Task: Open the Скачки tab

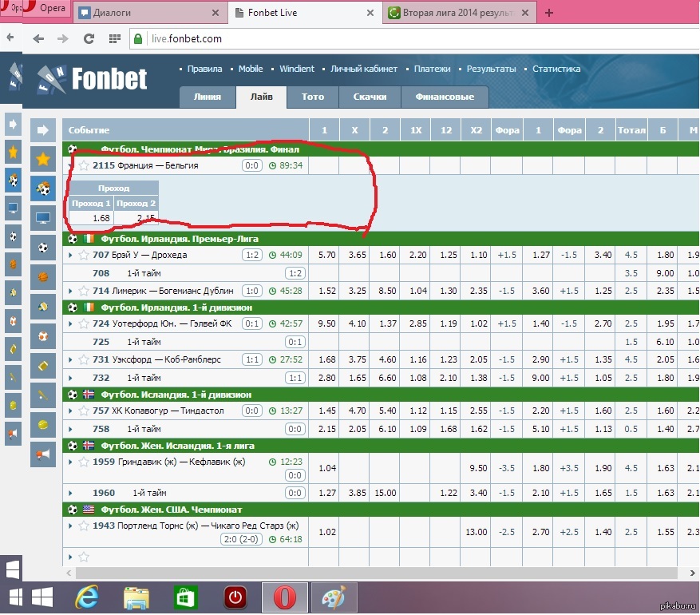Action: 370,97
